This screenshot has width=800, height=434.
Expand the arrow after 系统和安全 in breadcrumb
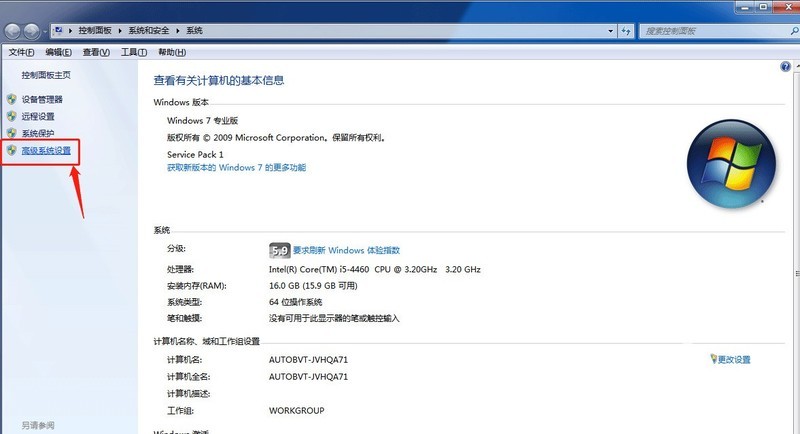(179, 31)
